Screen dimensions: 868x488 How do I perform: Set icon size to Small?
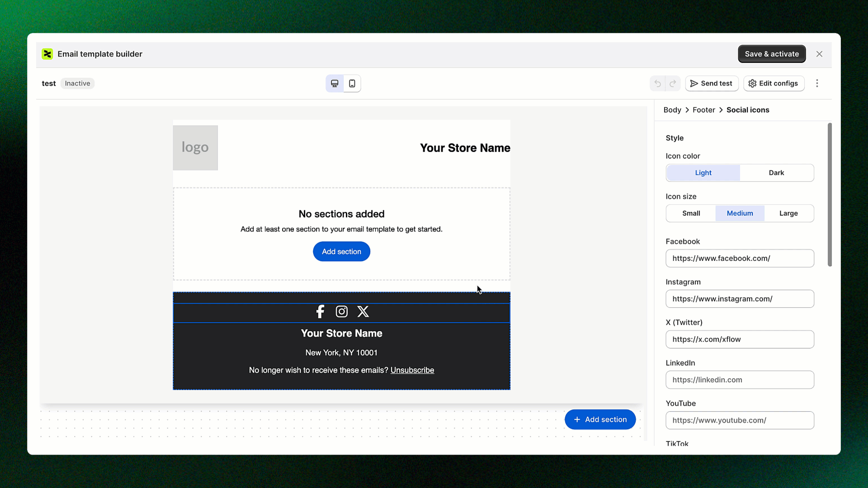click(691, 213)
